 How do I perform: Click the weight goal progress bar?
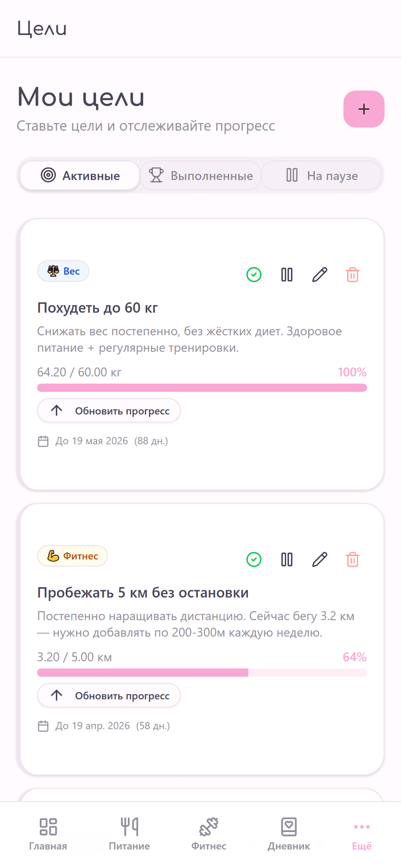point(202,387)
